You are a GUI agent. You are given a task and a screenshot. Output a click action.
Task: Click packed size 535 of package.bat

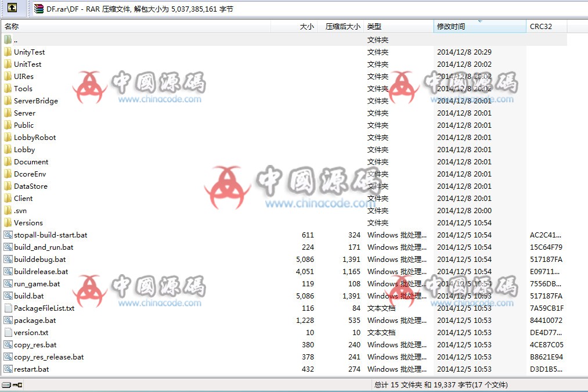[x=354, y=321]
